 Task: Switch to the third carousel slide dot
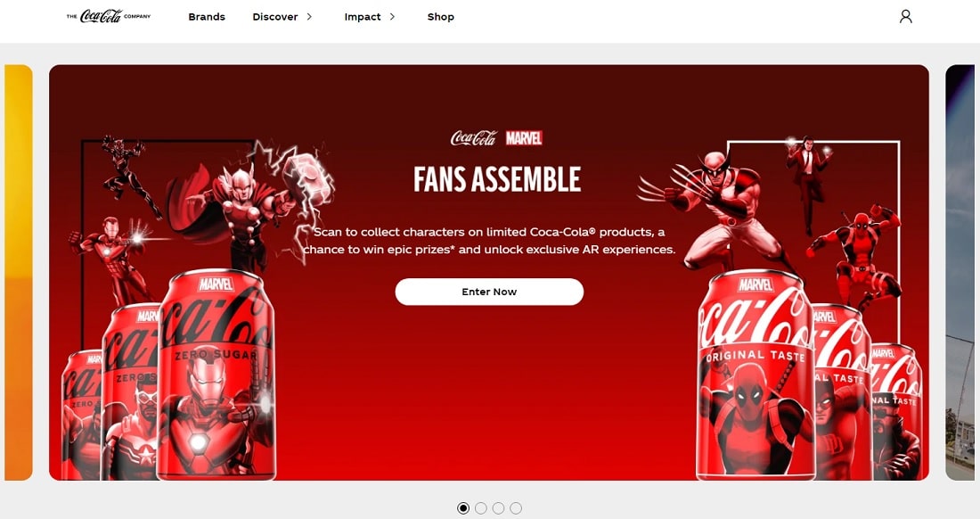point(498,508)
